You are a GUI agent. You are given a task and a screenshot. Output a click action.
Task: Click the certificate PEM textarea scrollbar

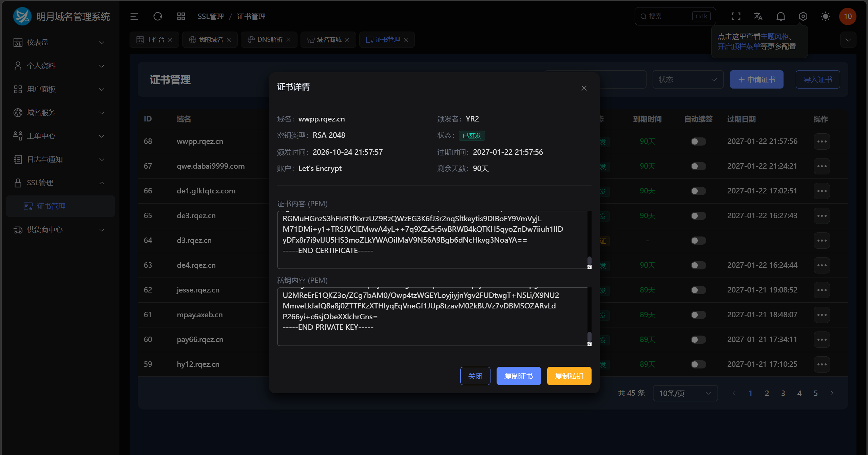pos(589,261)
